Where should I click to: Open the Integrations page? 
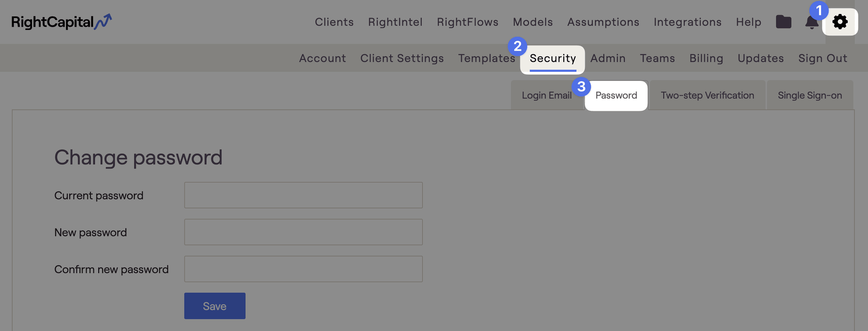tap(687, 22)
